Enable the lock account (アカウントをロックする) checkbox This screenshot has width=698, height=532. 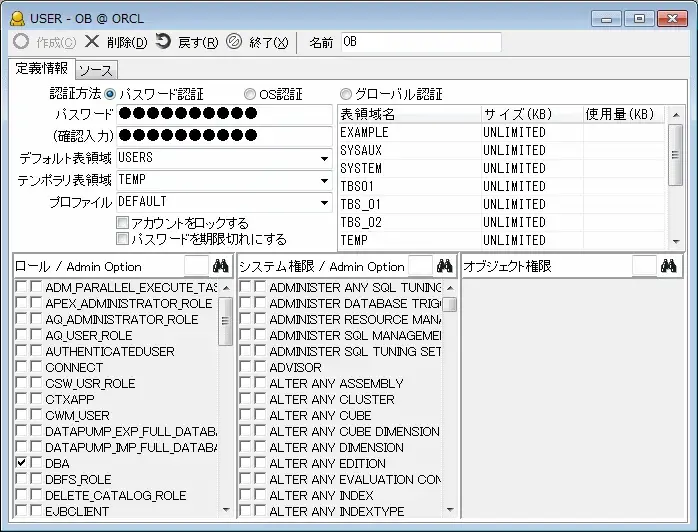click(122, 223)
